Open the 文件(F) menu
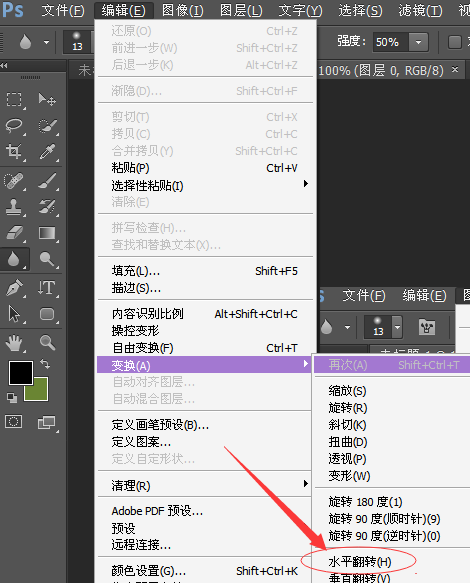The width and height of the screenshot is (470, 583). coord(63,10)
